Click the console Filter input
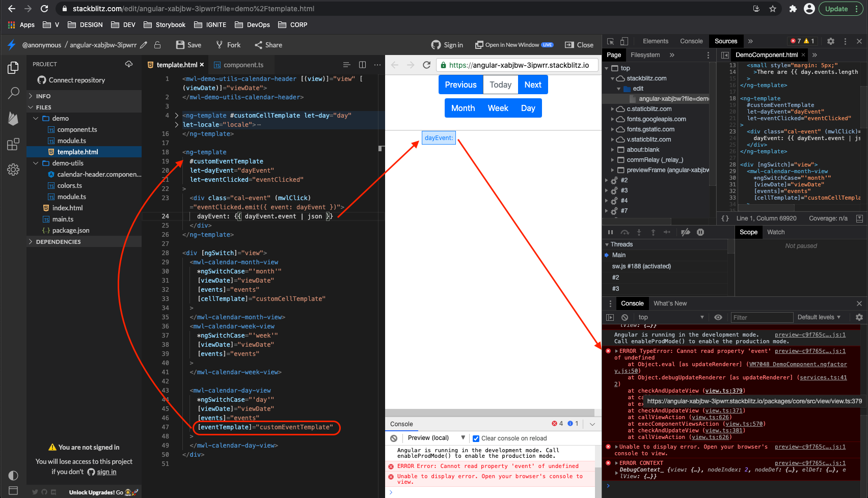 tap(762, 317)
